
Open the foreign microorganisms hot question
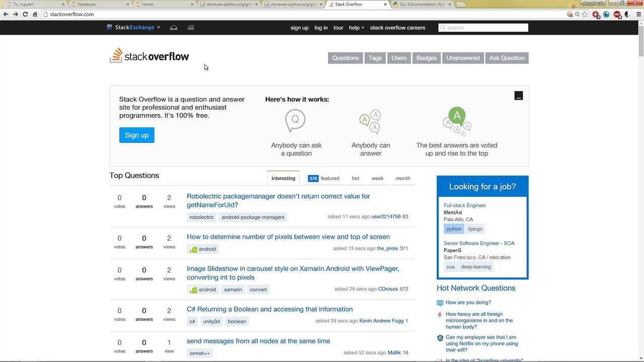[x=479, y=320]
